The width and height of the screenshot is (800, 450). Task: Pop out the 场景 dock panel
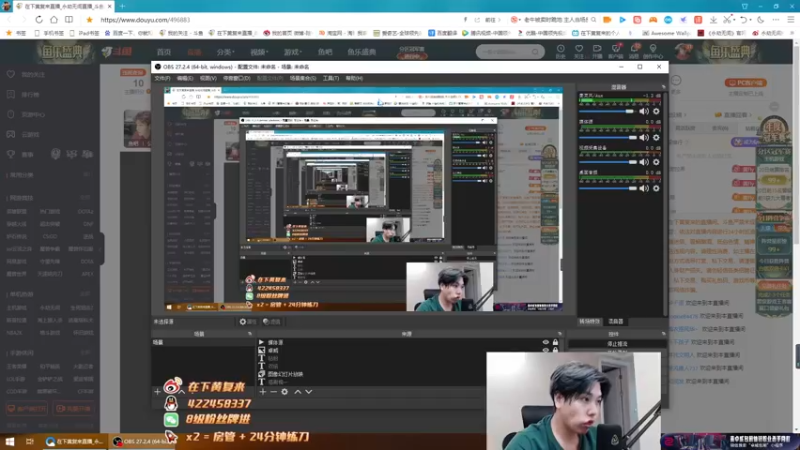pyautogui.click(x=249, y=334)
